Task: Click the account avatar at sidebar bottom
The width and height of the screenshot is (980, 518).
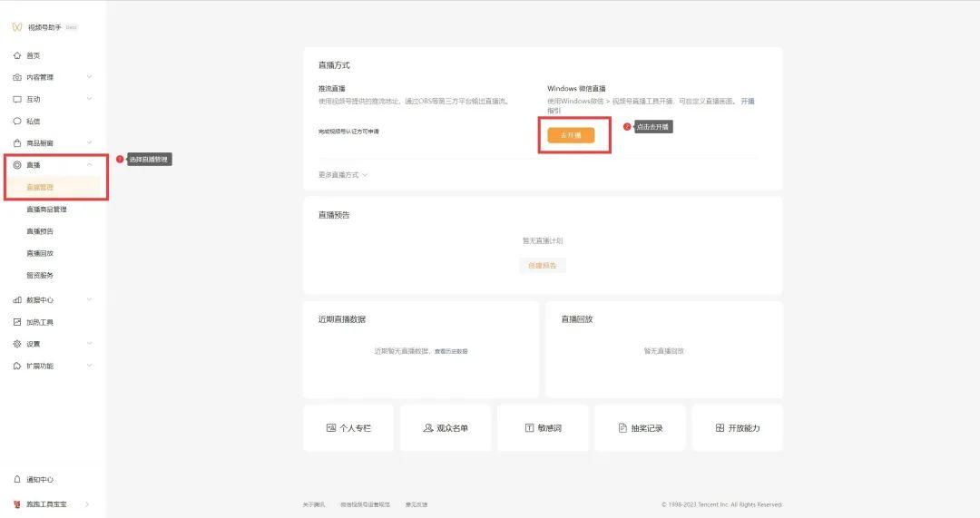Action: (17, 504)
